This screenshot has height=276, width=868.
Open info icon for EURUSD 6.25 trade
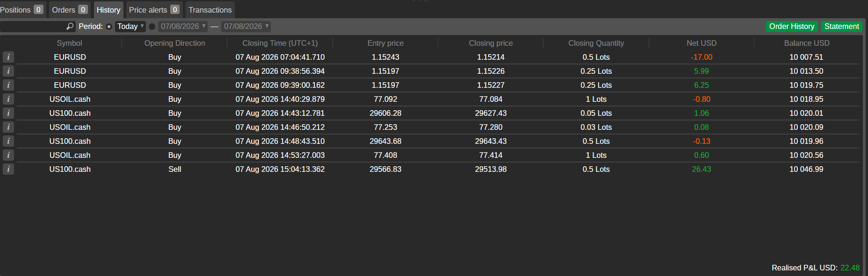tap(8, 85)
